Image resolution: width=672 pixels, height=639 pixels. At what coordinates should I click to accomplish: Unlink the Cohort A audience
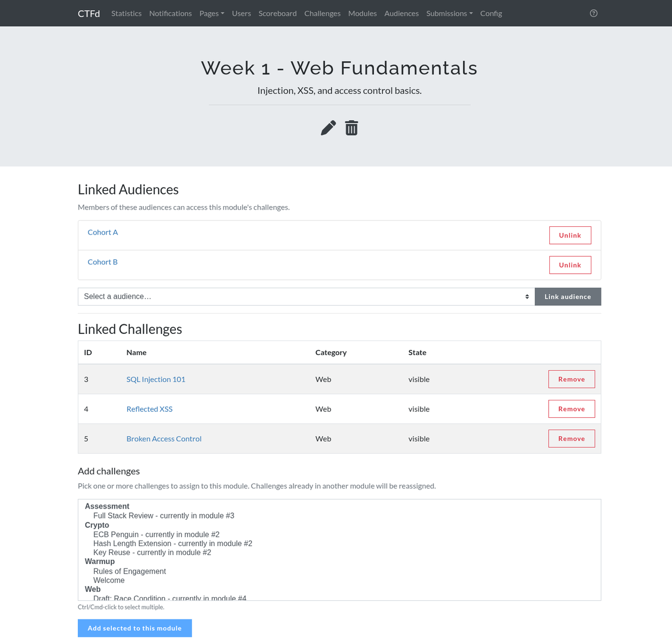(x=570, y=235)
